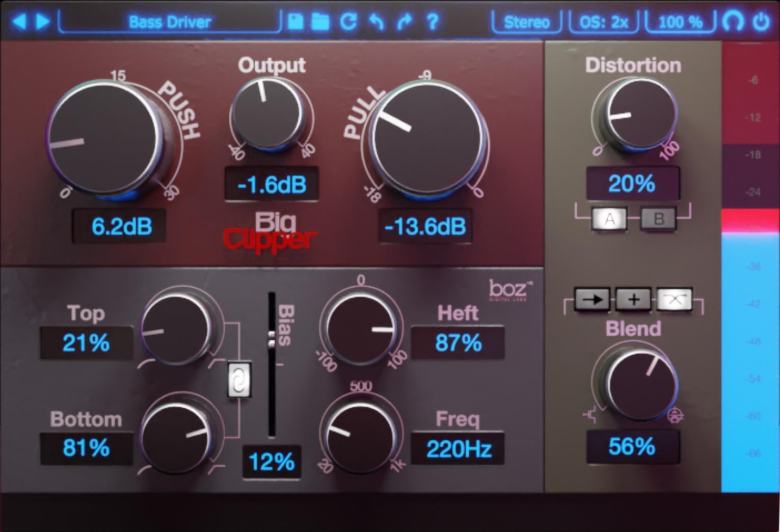Image resolution: width=780 pixels, height=532 pixels.
Task: Switch to the B state button
Action: click(x=658, y=219)
